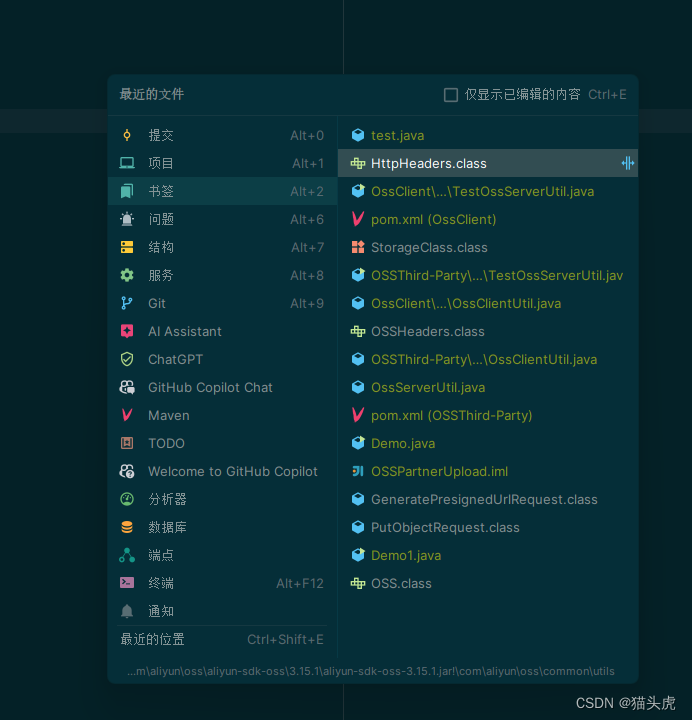Open GeneratePresignedUrlRequest.class file
The image size is (692, 720).
tap(488, 500)
